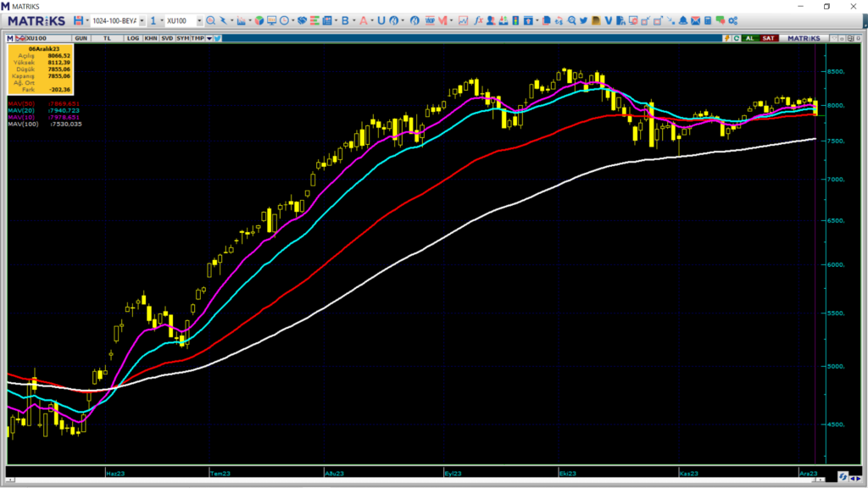Click the news sheet icon
Image resolution: width=868 pixels, height=488 pixels.
tap(327, 20)
